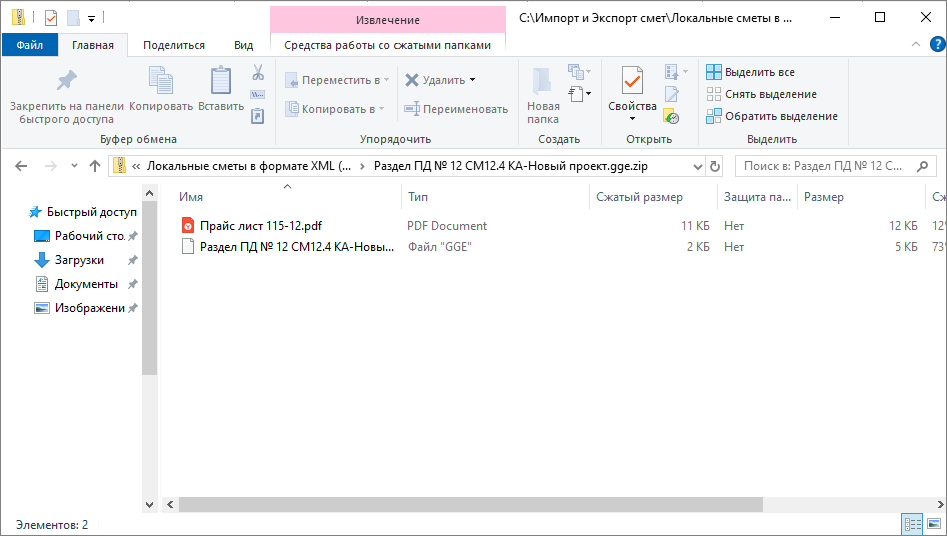Click the Copy path icon

(258, 94)
